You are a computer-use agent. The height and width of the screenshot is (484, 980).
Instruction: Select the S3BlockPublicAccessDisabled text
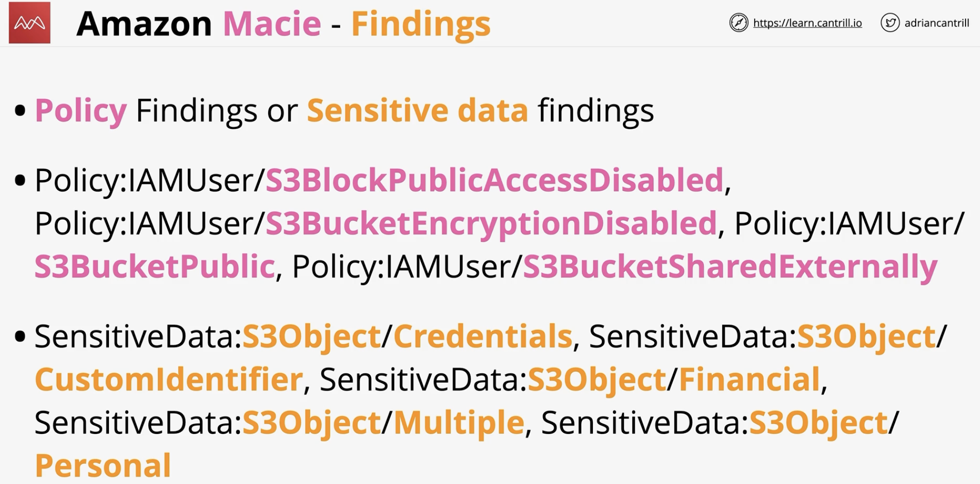click(494, 180)
